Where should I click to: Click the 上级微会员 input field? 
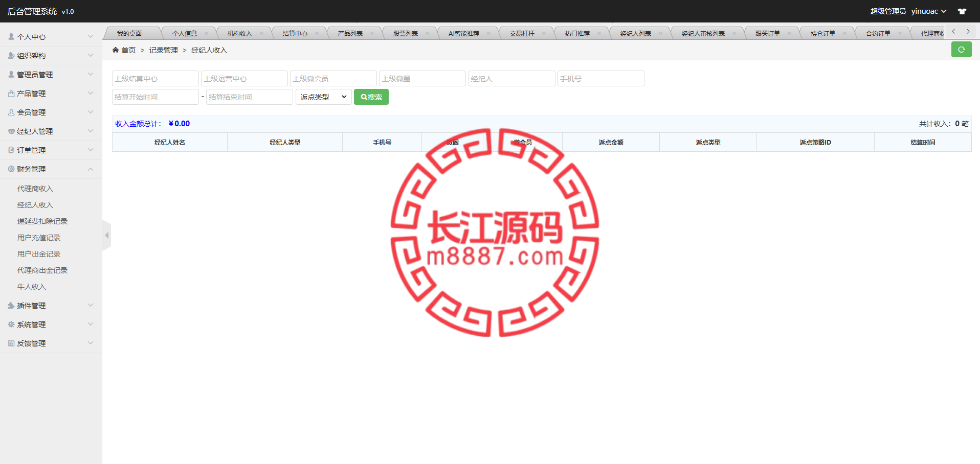tap(333, 79)
